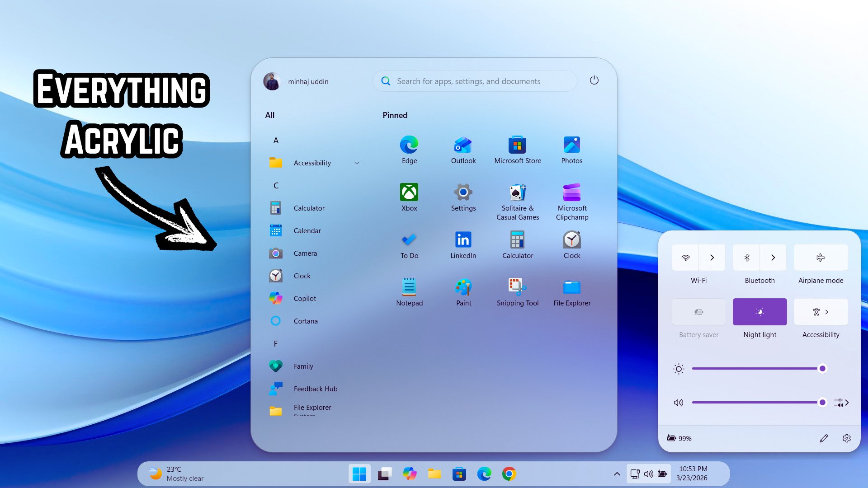Viewport: 868px width, 488px height.
Task: Open quick settings gear icon
Action: (846, 438)
